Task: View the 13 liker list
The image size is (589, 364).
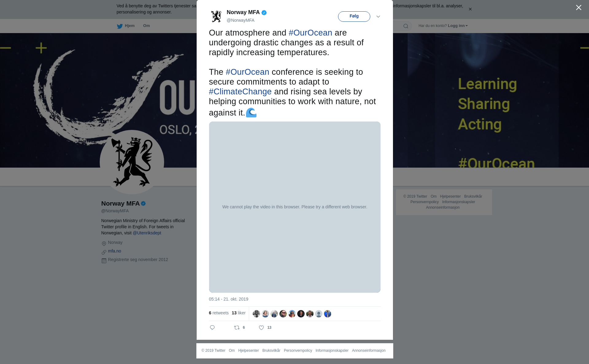Action: click(x=239, y=313)
